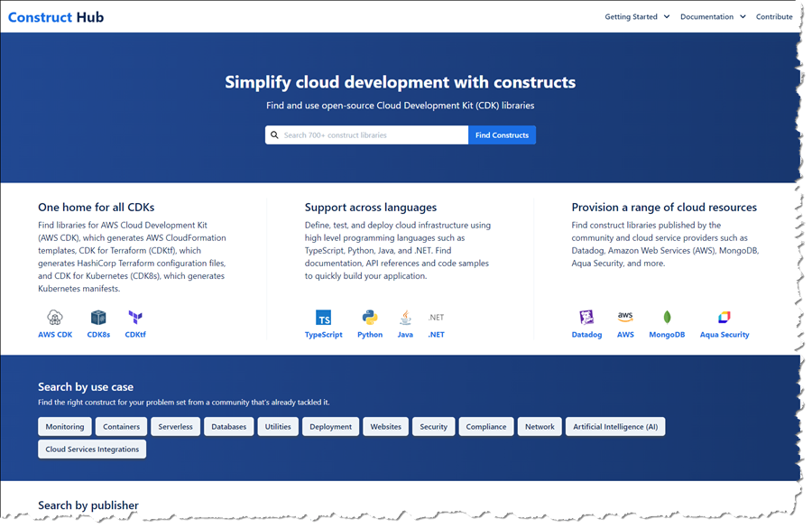Click "Provision a range of cloud resources" heading
This screenshot has height=528, width=812.
(x=664, y=208)
